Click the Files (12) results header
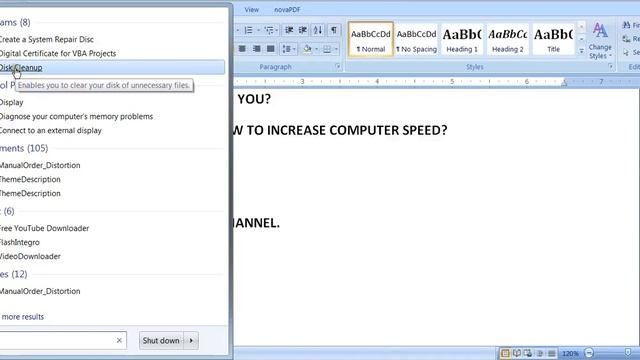Image resolution: width=640 pixels, height=360 pixels. click(13, 274)
